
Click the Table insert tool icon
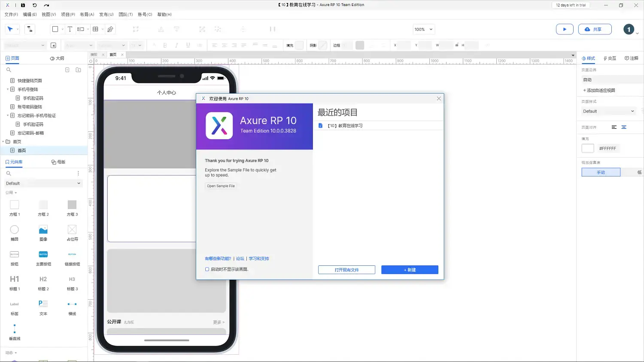(95, 29)
